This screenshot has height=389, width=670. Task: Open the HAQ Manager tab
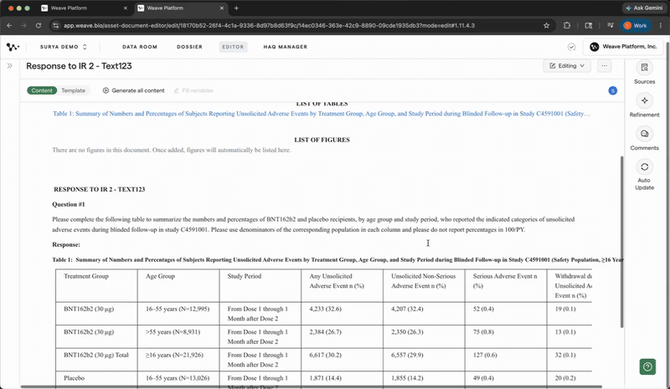coord(285,47)
